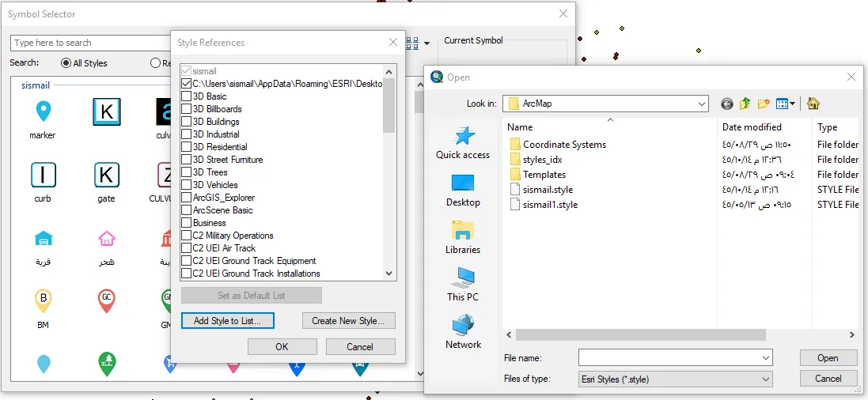The width and height of the screenshot is (868, 400).
Task: Enable the 3D Buildings style checkbox
Action: pyautogui.click(x=186, y=122)
